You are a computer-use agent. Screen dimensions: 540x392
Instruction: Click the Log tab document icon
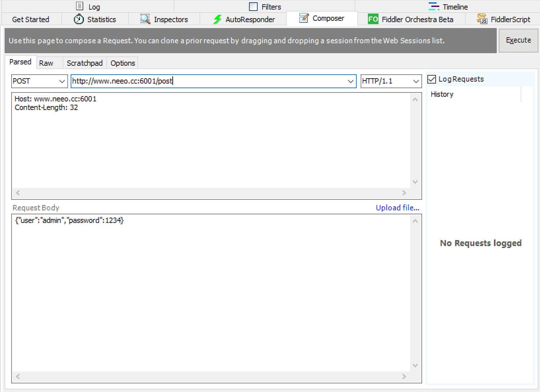[x=80, y=6]
